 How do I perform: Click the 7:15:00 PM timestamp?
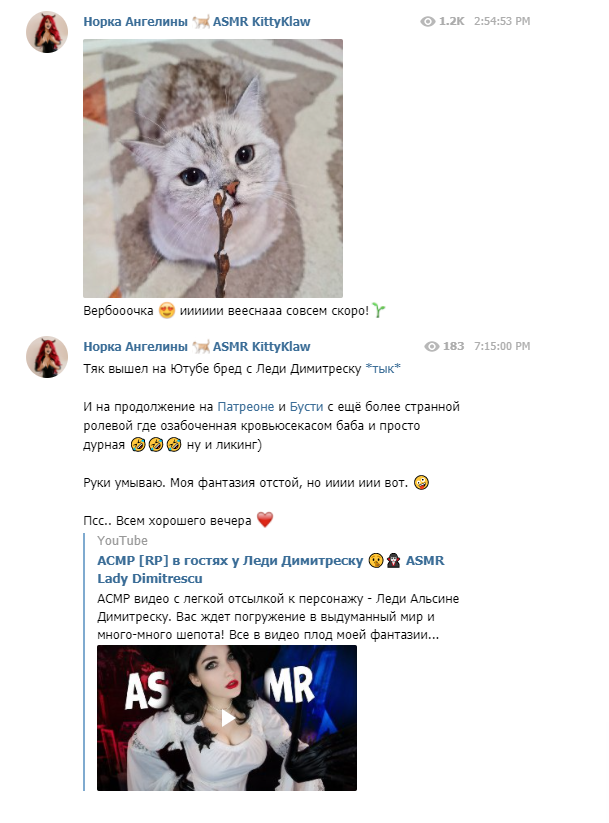(x=502, y=346)
